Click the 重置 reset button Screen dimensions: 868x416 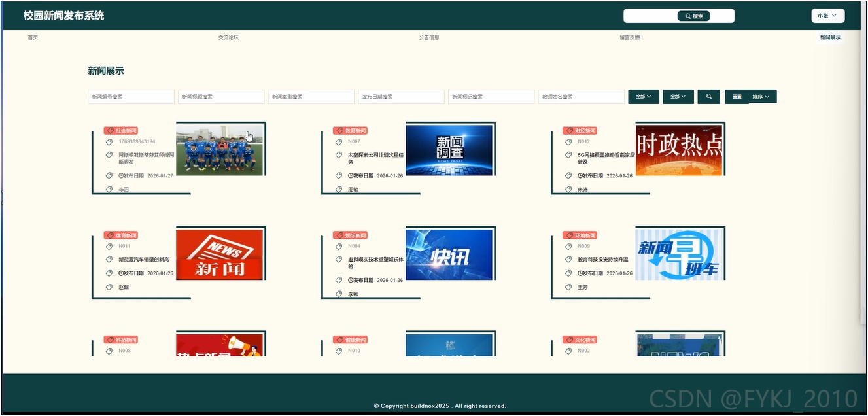click(737, 97)
